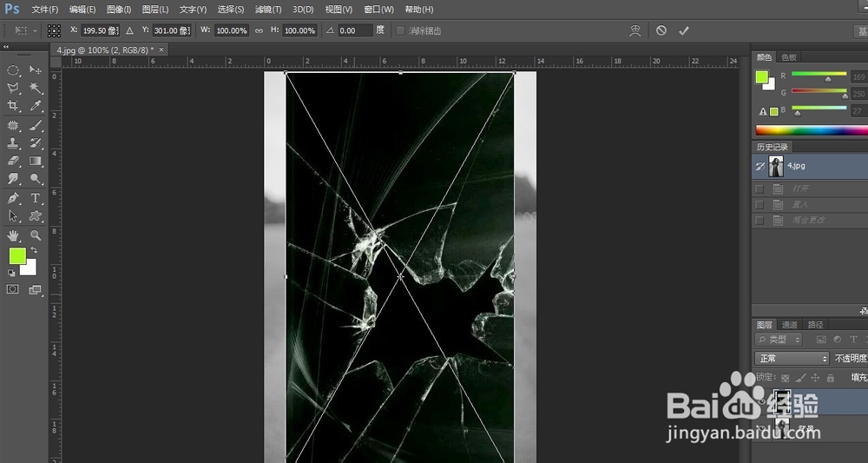This screenshot has height=463, width=868.
Task: Open the 图像(I) menu
Action: pos(119,10)
